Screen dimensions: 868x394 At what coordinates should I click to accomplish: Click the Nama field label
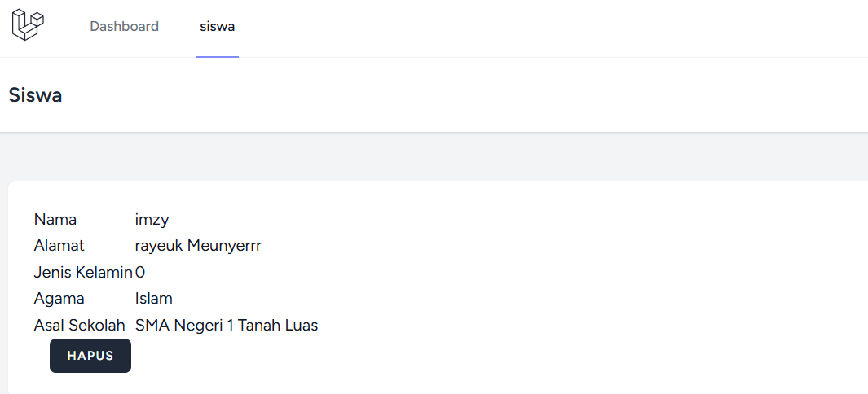click(55, 219)
